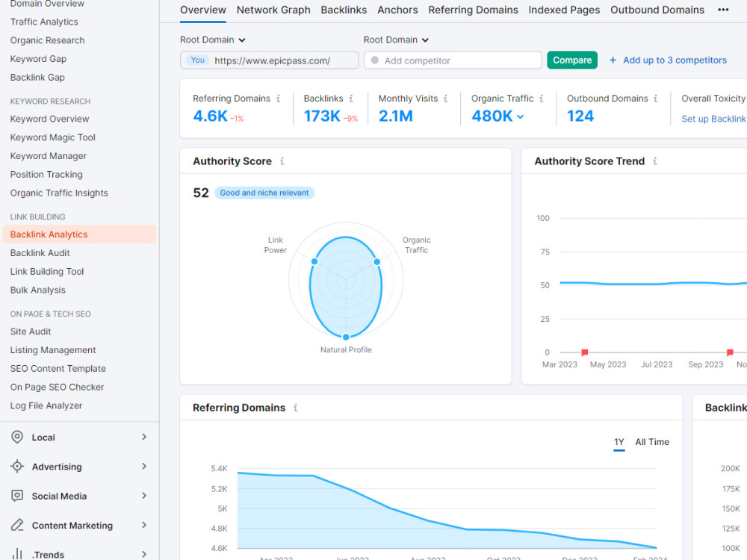Viewport: 747px width, 560px height.
Task: Open Backlink Gap in sidebar
Action: pyautogui.click(x=37, y=77)
